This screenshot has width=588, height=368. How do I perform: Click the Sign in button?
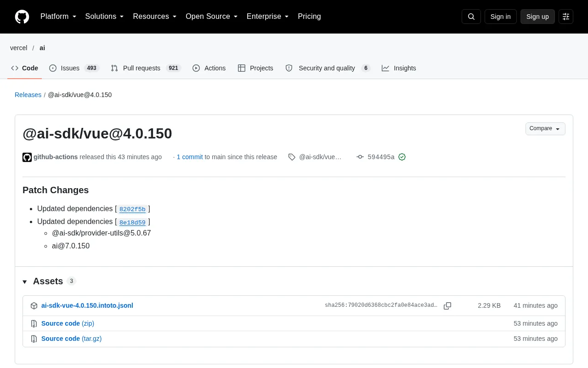[x=501, y=17]
